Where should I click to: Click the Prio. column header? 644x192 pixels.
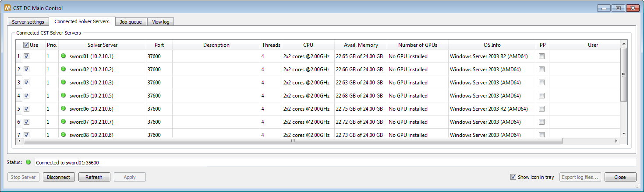coord(52,45)
